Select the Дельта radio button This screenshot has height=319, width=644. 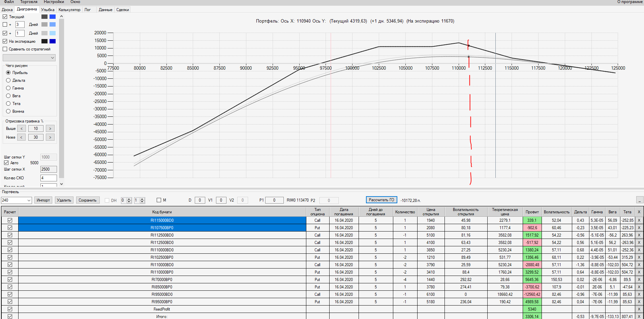(8, 80)
